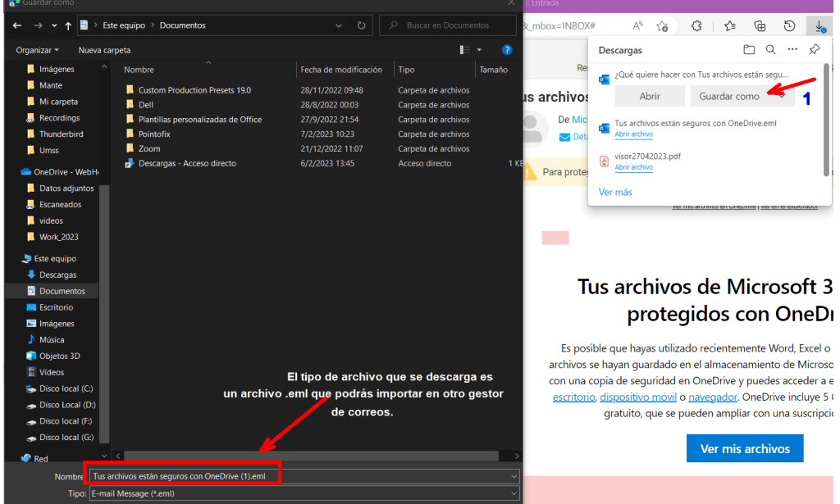This screenshot has height=504, width=840.
Task: Go forward in Save As dialog
Action: click(x=38, y=25)
